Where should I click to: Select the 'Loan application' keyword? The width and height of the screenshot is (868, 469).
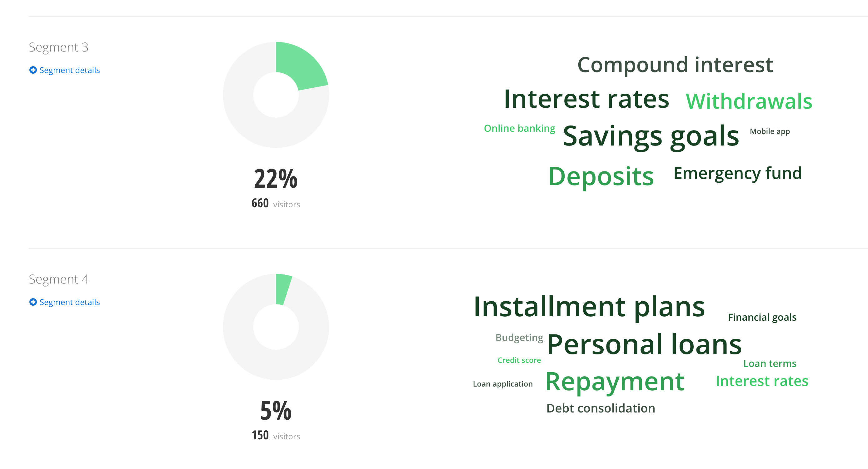[x=502, y=384]
